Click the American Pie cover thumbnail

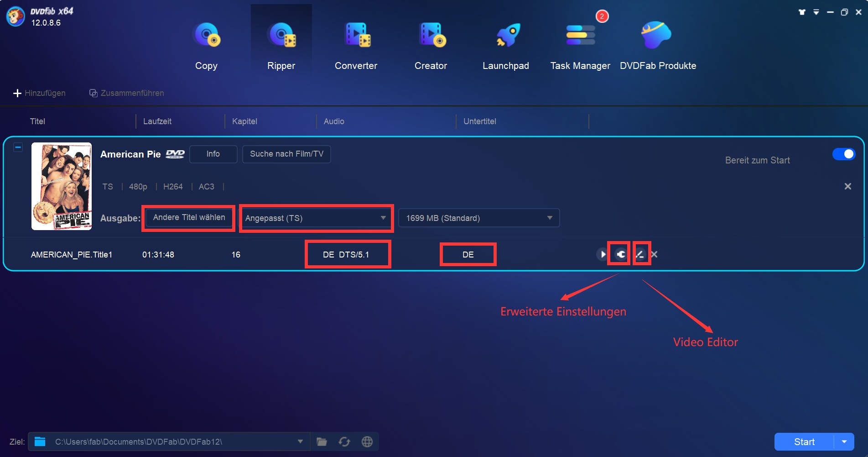point(62,186)
